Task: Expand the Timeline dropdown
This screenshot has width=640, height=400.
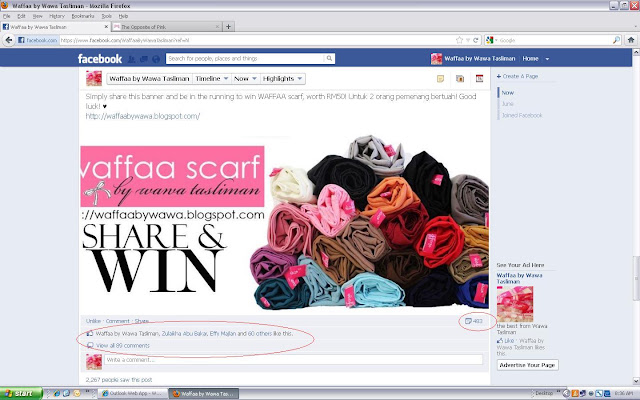Action: 211,79
